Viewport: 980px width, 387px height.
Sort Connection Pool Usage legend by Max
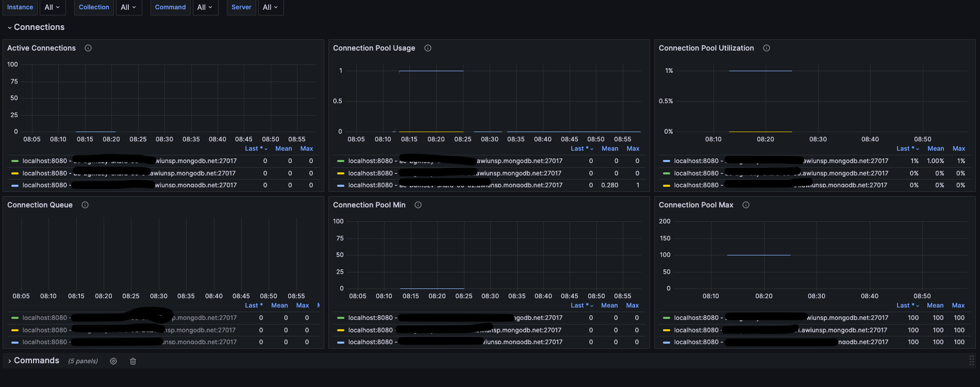tap(633, 149)
